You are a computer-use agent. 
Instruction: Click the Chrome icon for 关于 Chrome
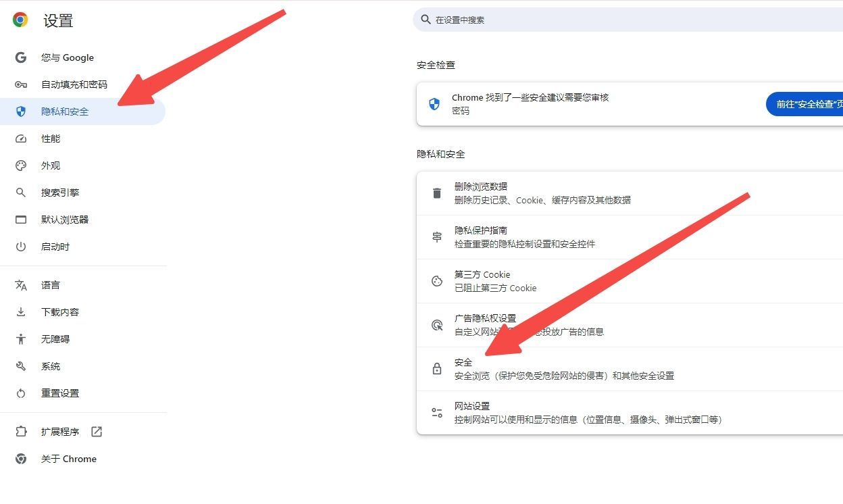click(21, 459)
